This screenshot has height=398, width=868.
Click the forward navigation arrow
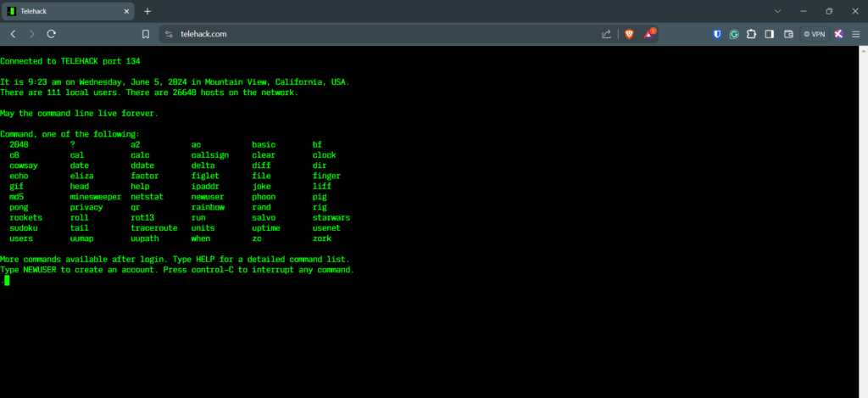(x=32, y=34)
